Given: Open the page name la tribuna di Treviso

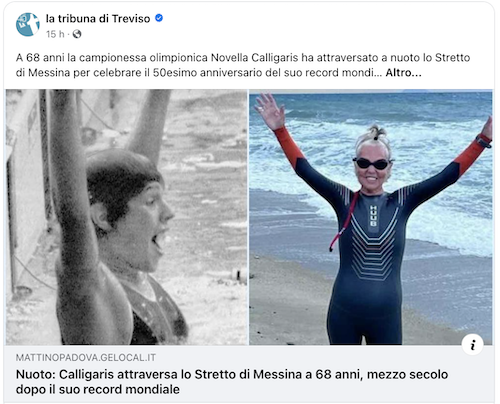Looking at the screenshot, I should (x=98, y=18).
